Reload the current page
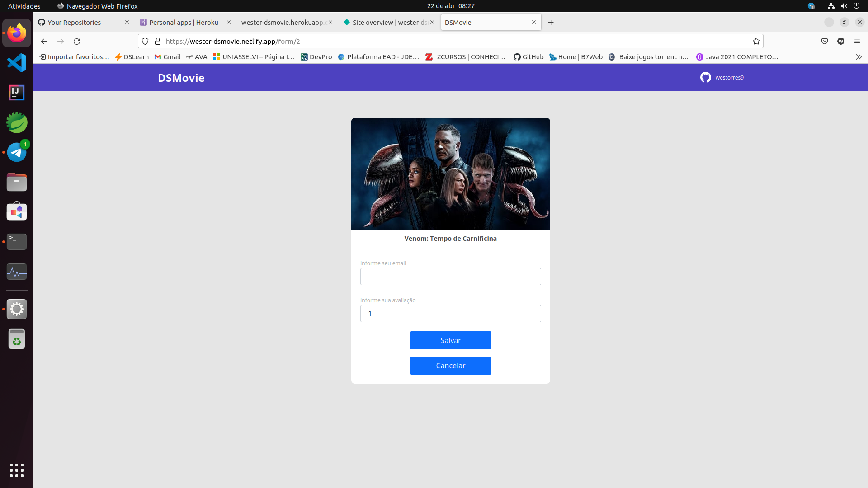The height and width of the screenshot is (488, 868). click(x=77, y=41)
